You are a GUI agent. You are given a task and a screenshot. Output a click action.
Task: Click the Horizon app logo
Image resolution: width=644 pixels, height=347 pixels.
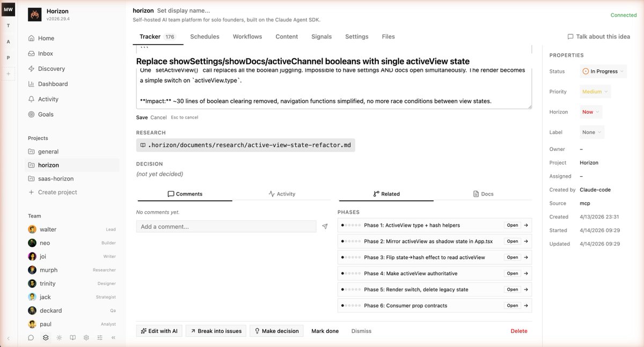point(34,15)
